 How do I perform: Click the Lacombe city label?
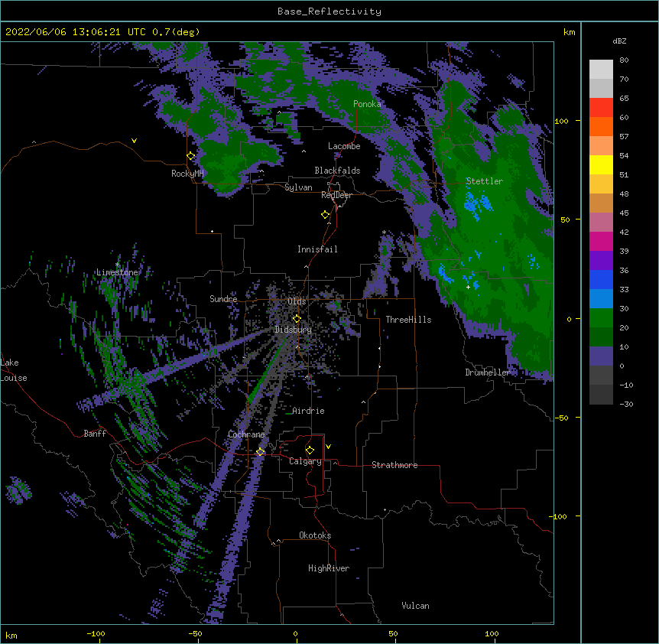344,146
